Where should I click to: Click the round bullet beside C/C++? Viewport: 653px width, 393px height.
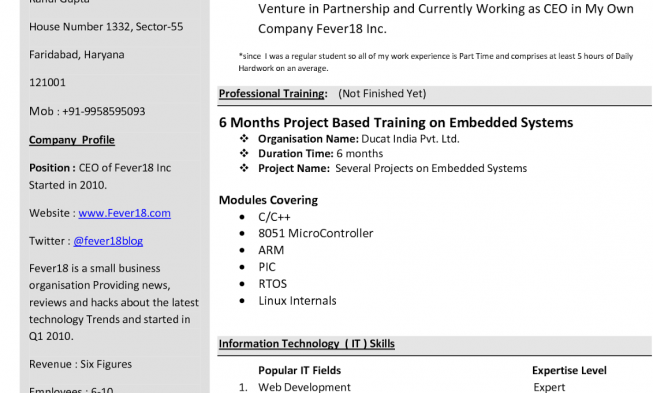242,217
